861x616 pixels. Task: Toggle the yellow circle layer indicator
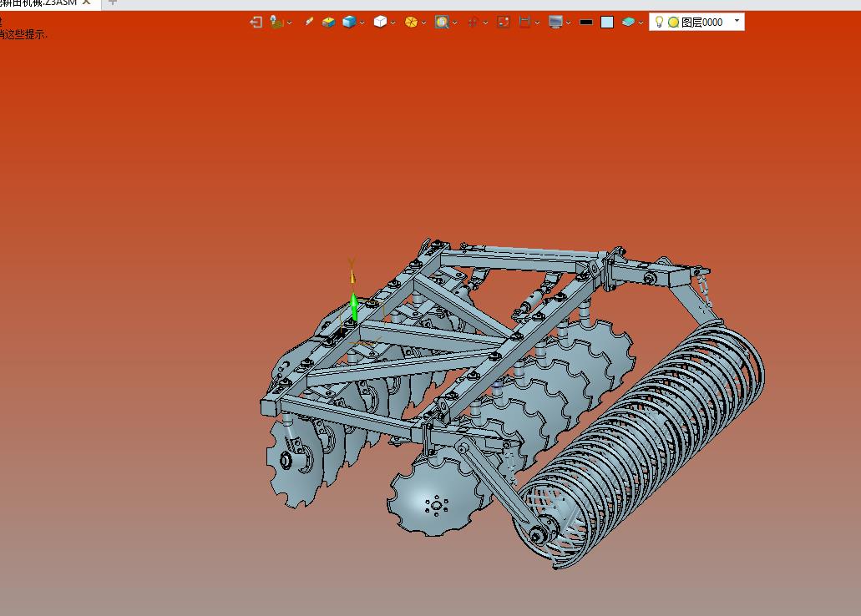[x=673, y=23]
